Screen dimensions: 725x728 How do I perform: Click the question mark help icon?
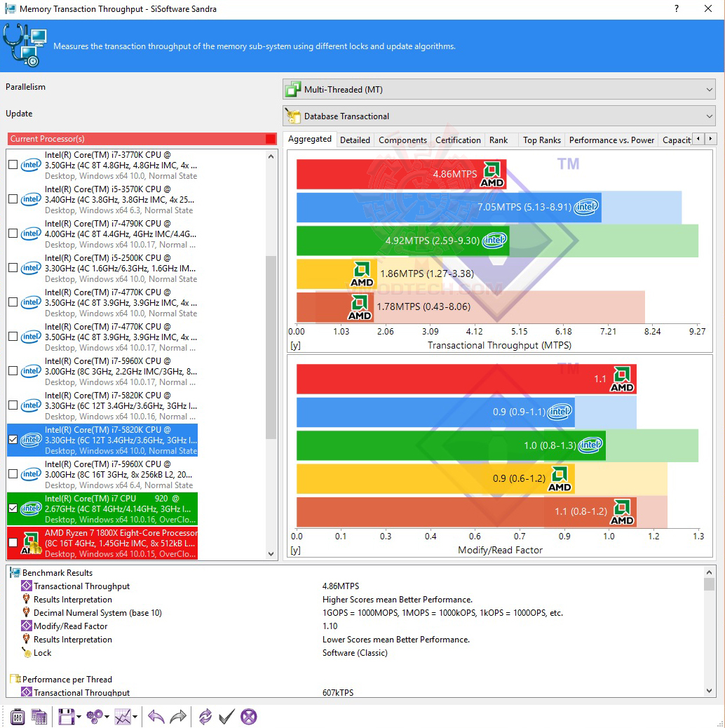[677, 8]
